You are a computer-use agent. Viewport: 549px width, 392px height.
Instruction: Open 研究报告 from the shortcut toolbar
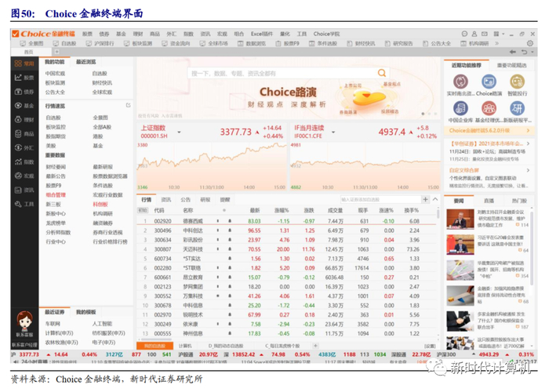click(x=398, y=43)
